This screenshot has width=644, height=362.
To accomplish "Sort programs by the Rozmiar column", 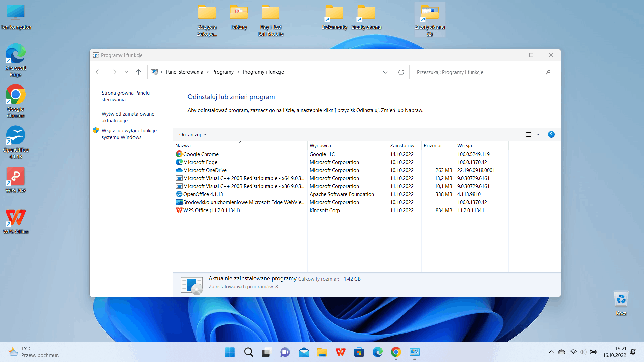I will tap(433, 146).
